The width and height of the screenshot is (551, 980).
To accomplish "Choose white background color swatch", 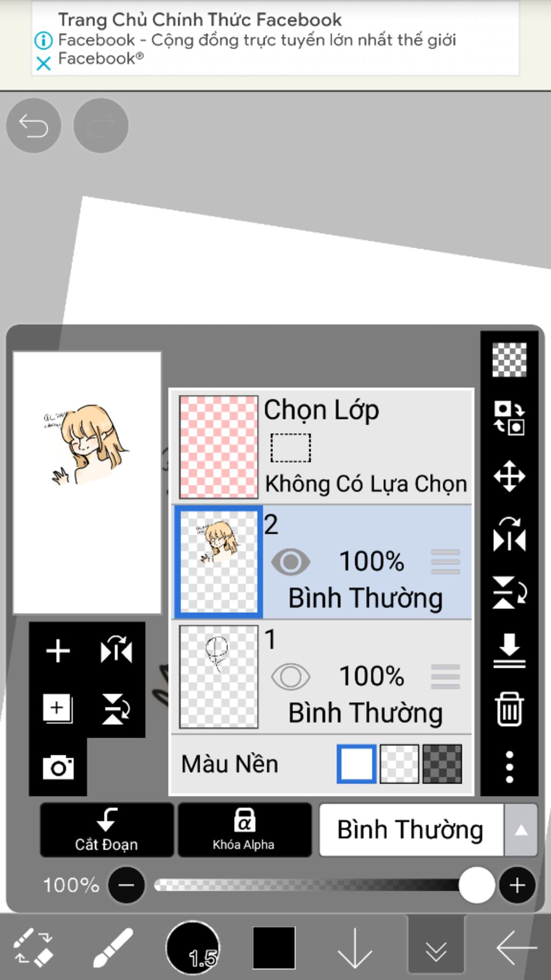I will click(x=356, y=764).
